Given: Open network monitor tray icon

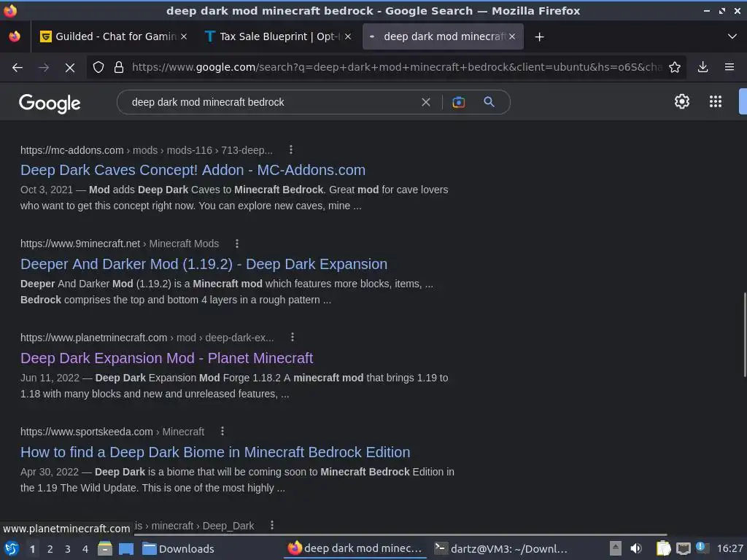Looking at the screenshot, I should click(x=683, y=548).
